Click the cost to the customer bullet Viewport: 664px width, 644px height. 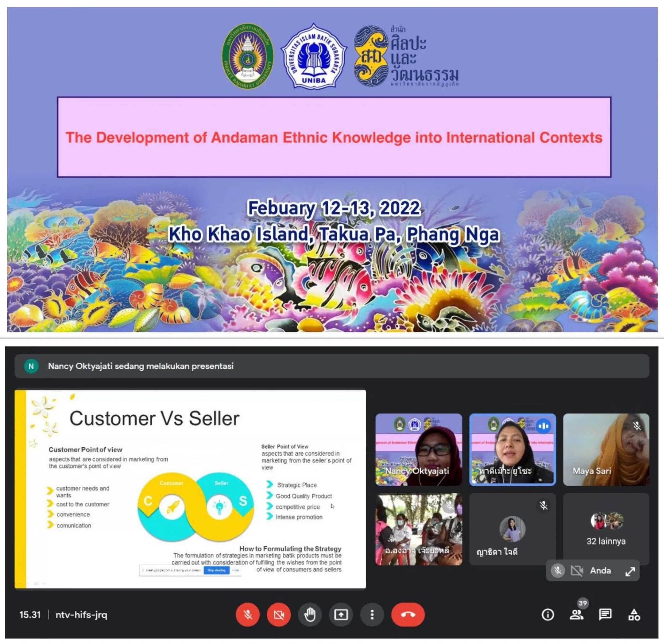tap(83, 504)
